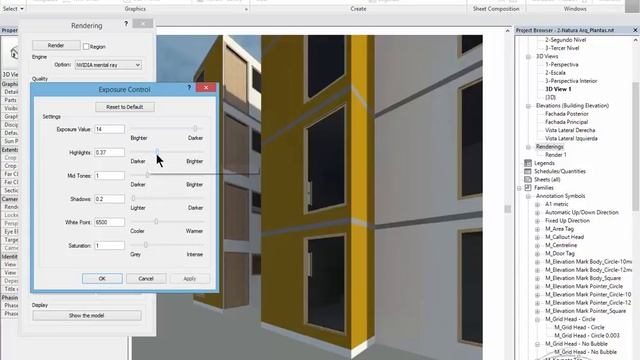This screenshot has height=360, width=640.
Task: Collapse Elevations (Building Elevation) node
Action: 528,106
